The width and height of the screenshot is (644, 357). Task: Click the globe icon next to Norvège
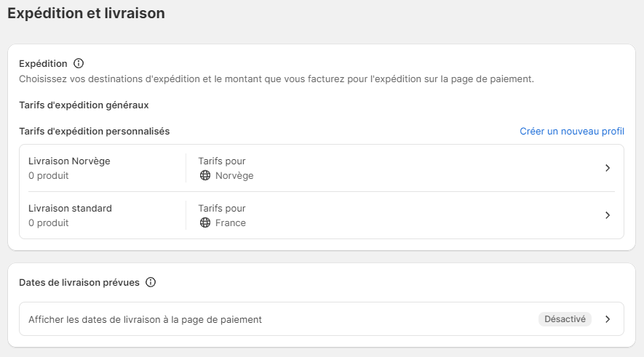[205, 175]
